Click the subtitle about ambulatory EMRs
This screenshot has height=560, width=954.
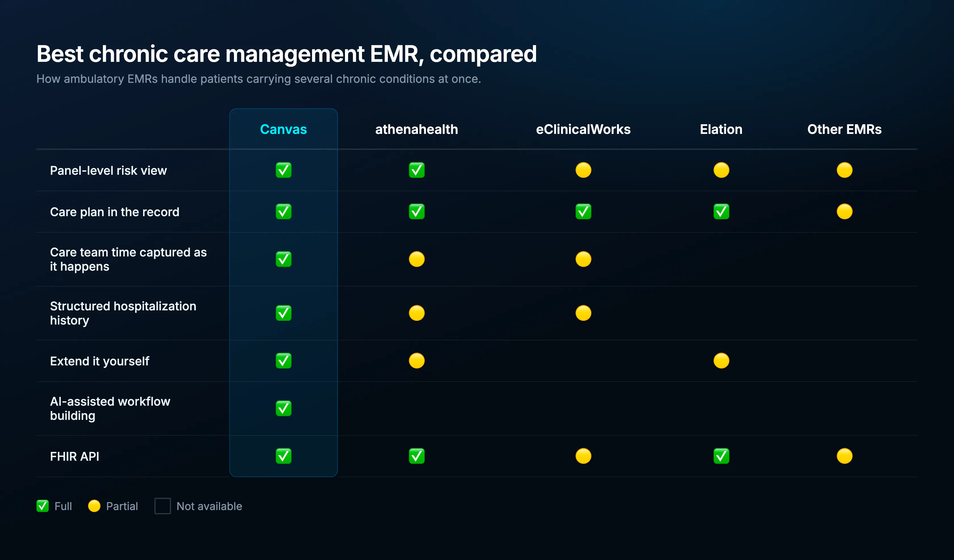click(x=259, y=79)
